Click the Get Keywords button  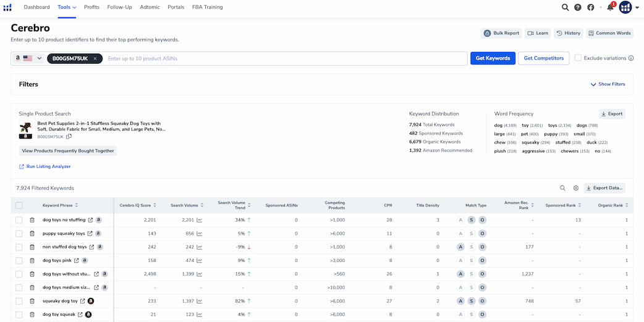pyautogui.click(x=493, y=58)
